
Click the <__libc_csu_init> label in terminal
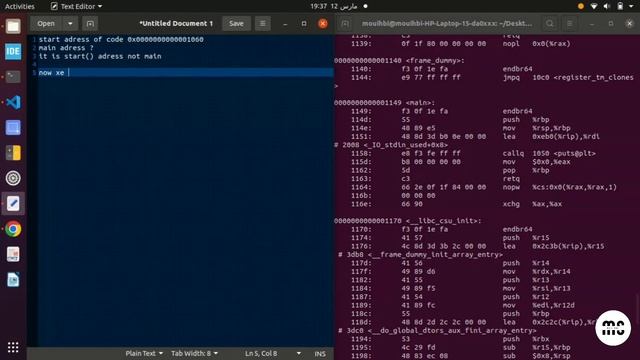(x=444, y=221)
